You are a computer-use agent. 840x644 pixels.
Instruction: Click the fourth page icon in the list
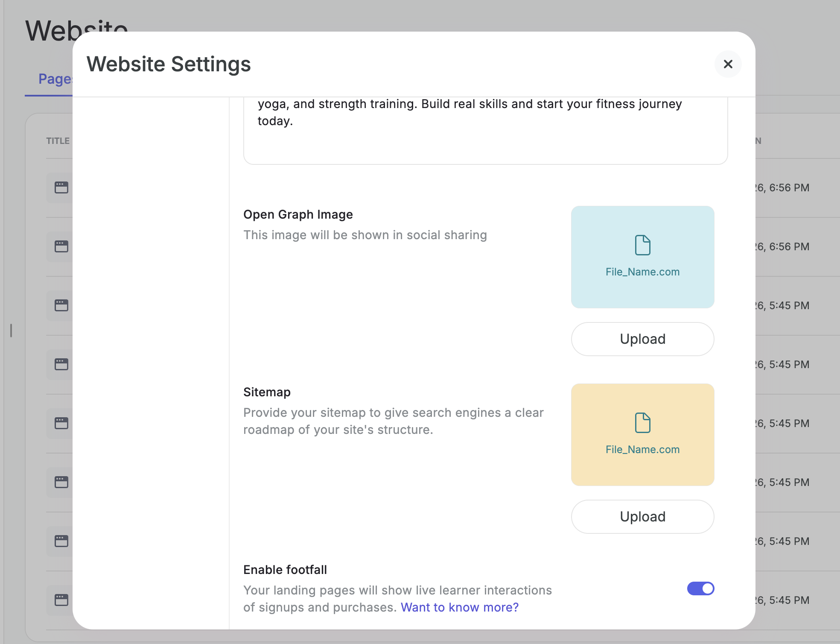point(61,364)
